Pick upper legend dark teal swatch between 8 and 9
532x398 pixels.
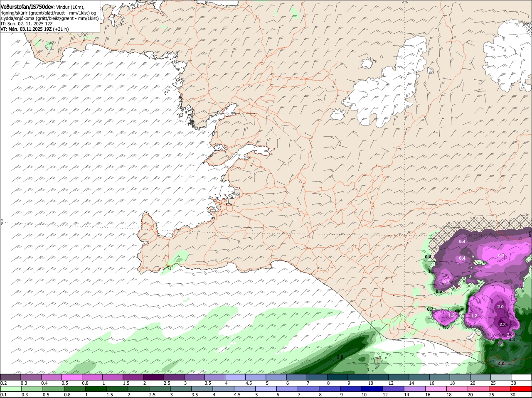tap(337, 377)
